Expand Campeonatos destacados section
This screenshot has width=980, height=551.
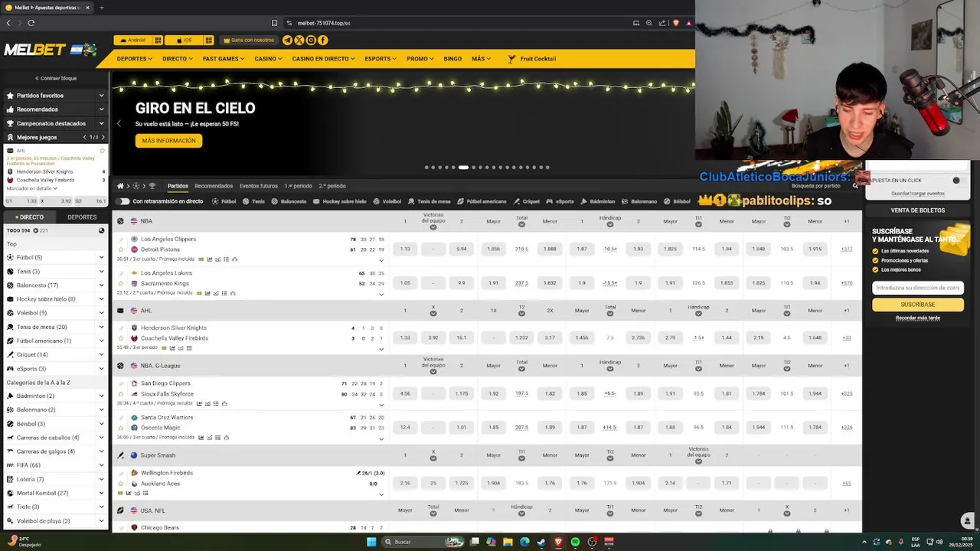[54, 123]
